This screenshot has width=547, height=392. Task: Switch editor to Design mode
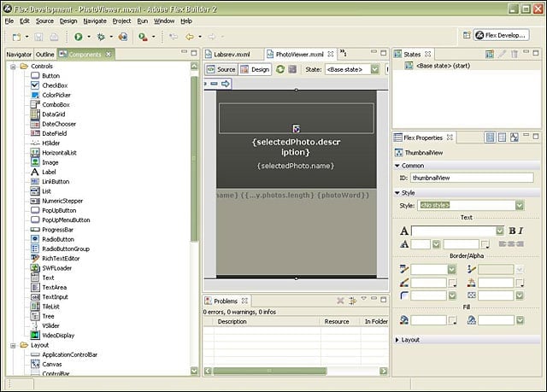coord(256,69)
